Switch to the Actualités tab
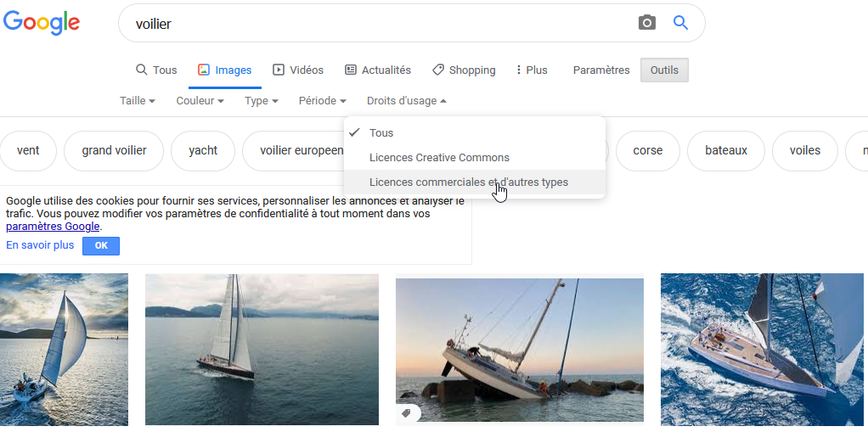 [x=377, y=70]
